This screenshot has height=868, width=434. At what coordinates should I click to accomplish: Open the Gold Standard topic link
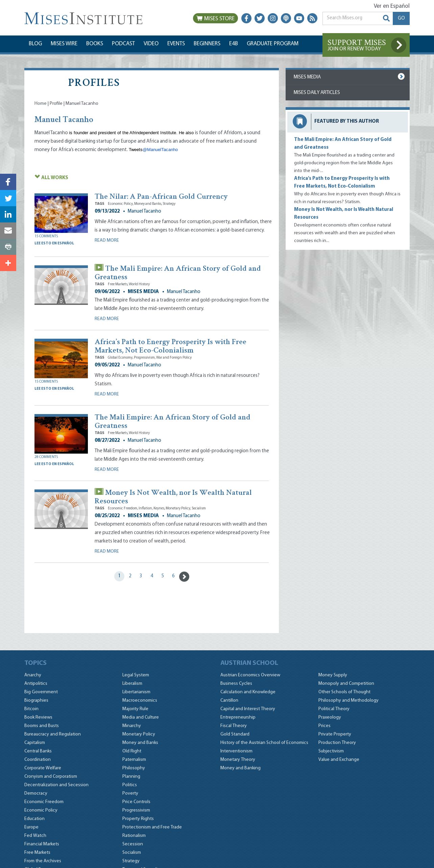pyautogui.click(x=235, y=734)
